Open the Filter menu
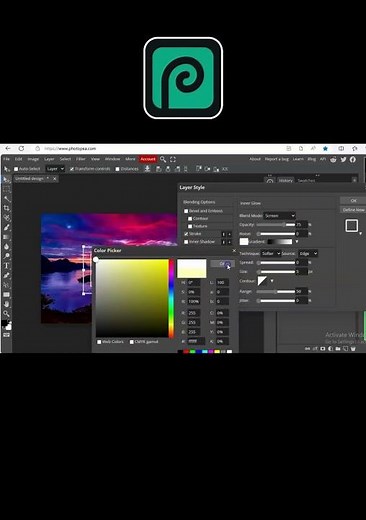Viewport: 366px width, 520px height. (x=81, y=159)
